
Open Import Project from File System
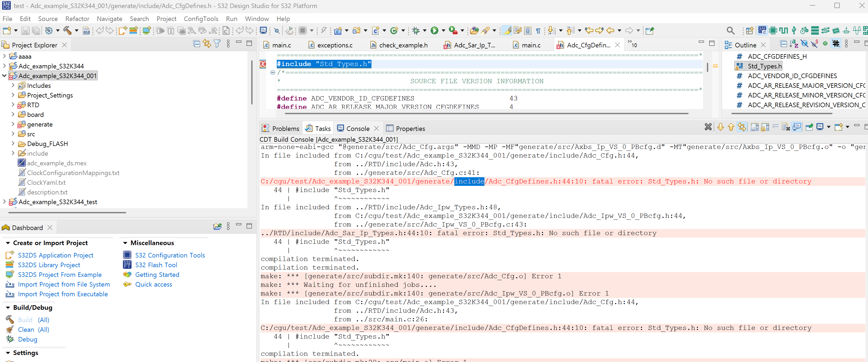click(x=64, y=284)
